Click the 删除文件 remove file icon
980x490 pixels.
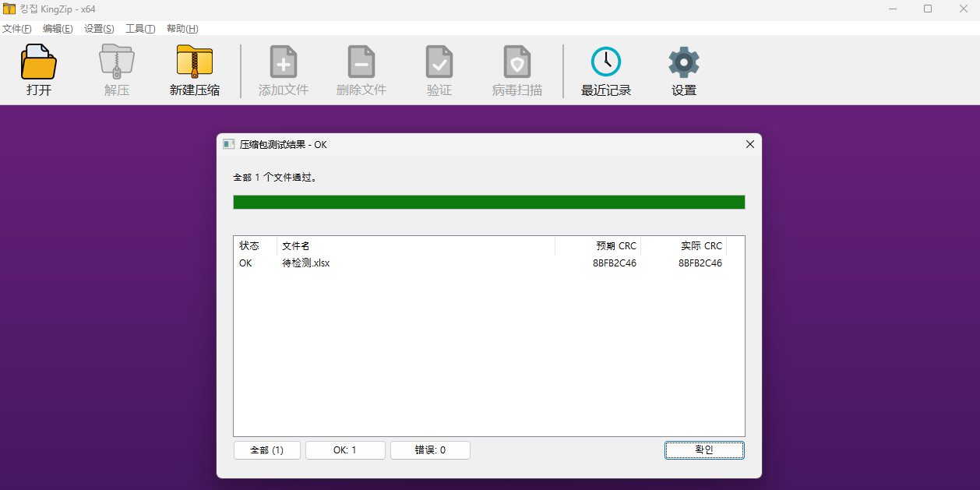click(x=361, y=62)
